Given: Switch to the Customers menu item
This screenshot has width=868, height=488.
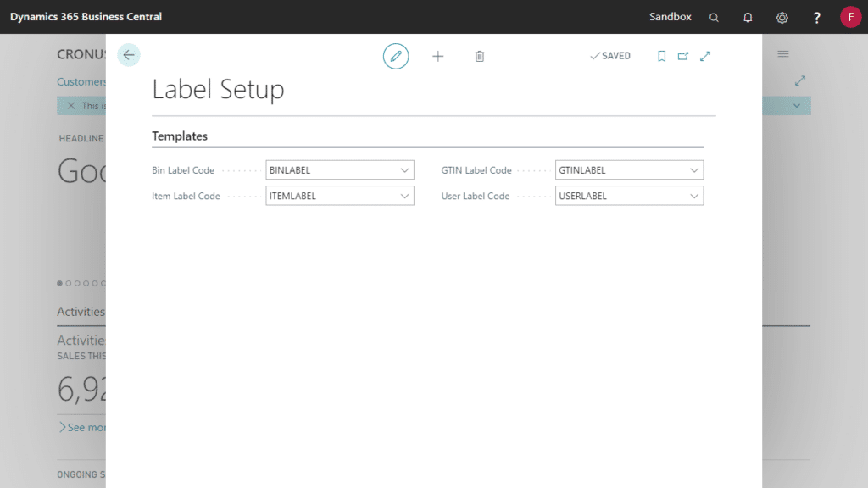Looking at the screenshot, I should [81, 82].
